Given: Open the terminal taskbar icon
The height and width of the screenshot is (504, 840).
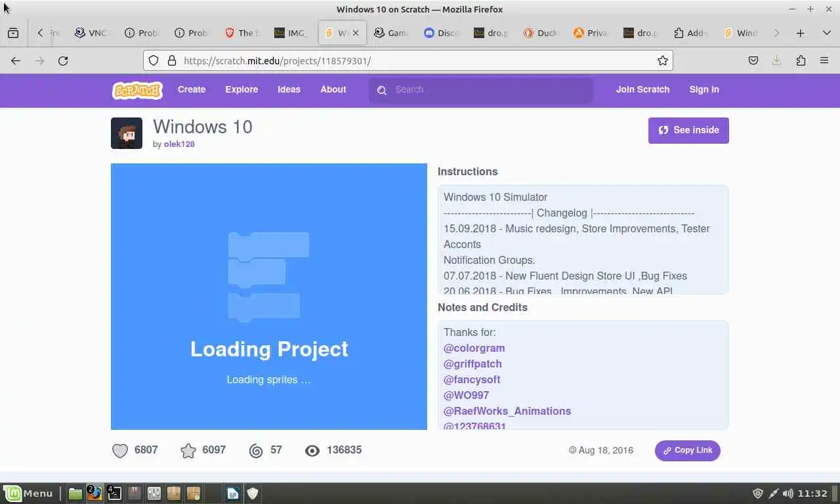Looking at the screenshot, I should point(115,493).
